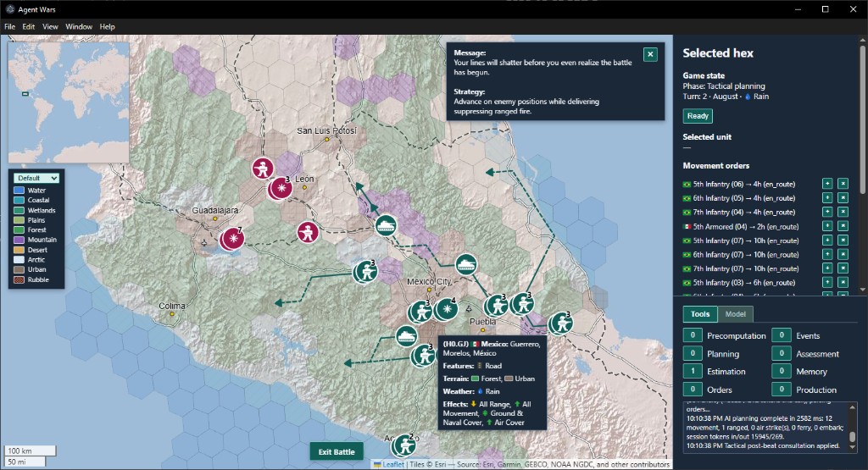868x470 pixels.
Task: Open the View menu
Action: [50, 26]
